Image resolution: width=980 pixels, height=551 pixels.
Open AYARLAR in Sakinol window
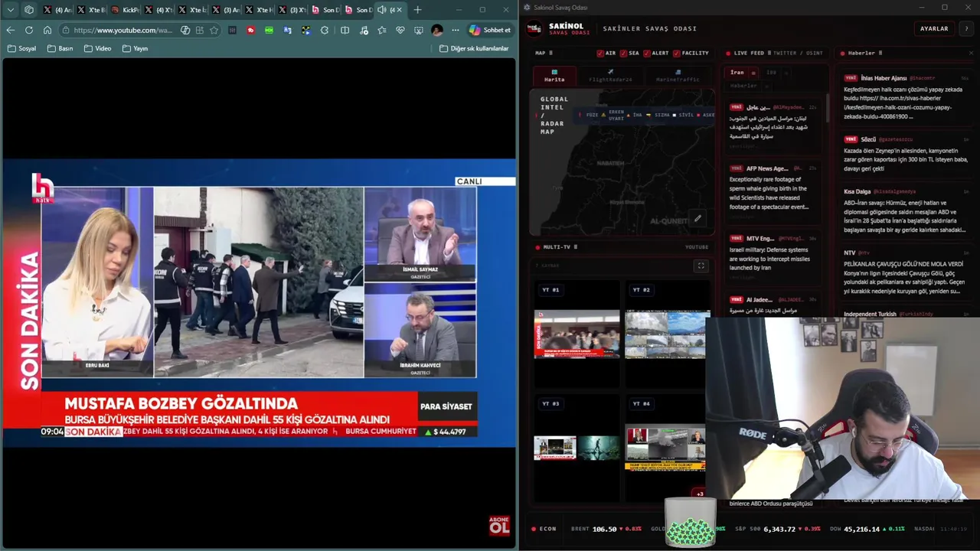934,28
